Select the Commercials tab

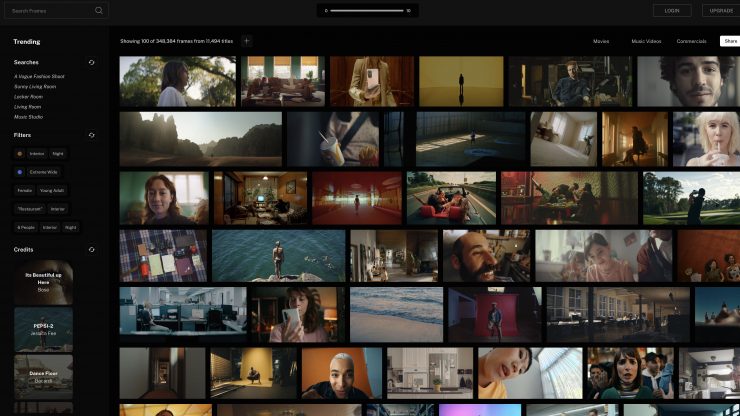pyautogui.click(x=691, y=41)
